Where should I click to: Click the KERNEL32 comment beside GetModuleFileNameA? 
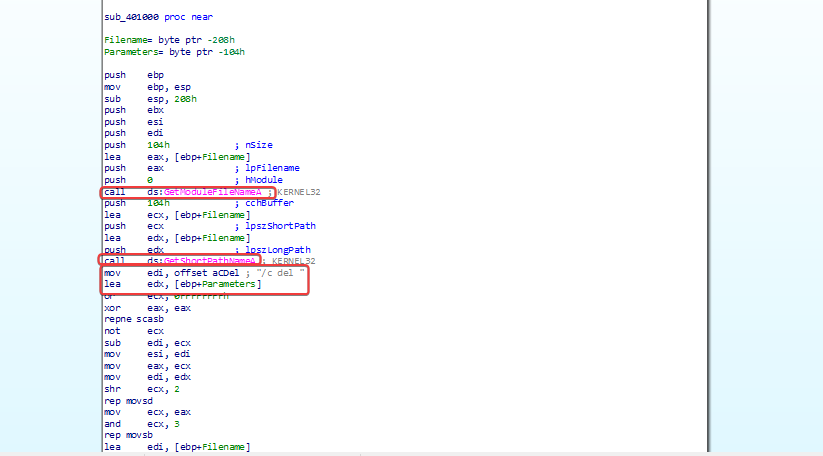tap(299, 193)
